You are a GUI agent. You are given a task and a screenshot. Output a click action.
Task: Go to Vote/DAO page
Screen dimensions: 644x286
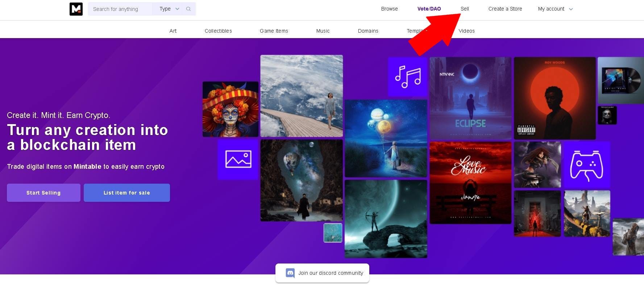[429, 9]
